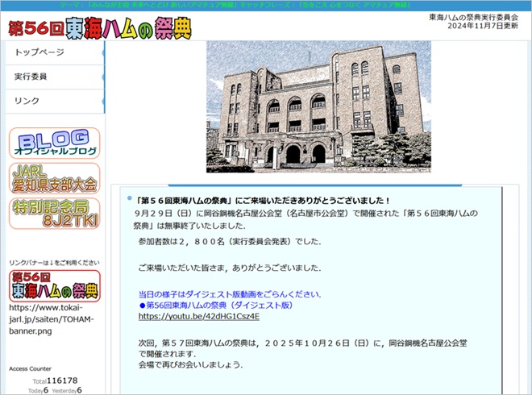Click ●第56回東海ハムの祭典（ダイジェスト版） text
This screenshot has width=532, height=395.
[216, 306]
